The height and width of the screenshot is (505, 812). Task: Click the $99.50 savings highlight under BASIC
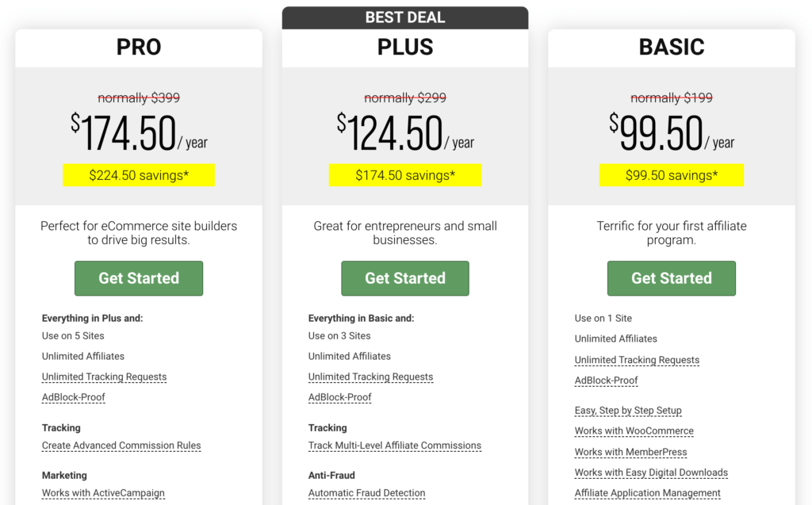click(x=671, y=175)
